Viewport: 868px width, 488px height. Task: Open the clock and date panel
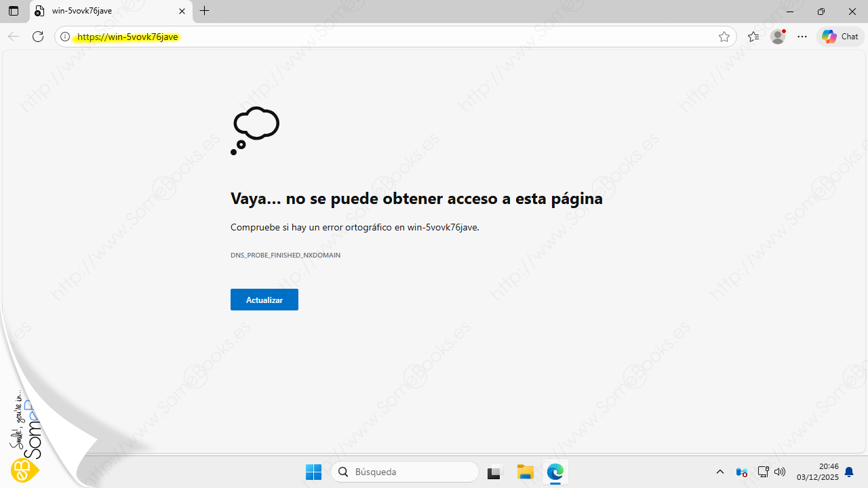(817, 472)
